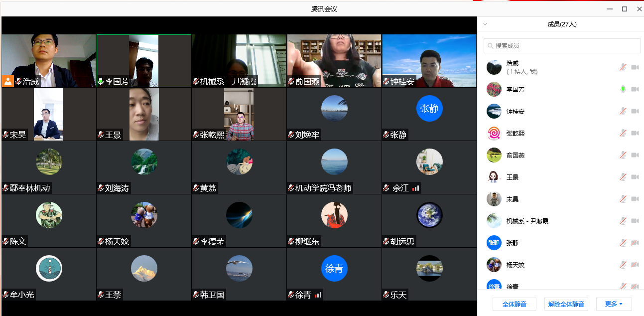This screenshot has width=644, height=316.
Task: Select 钟桂安 in the member list
Action: 515,112
